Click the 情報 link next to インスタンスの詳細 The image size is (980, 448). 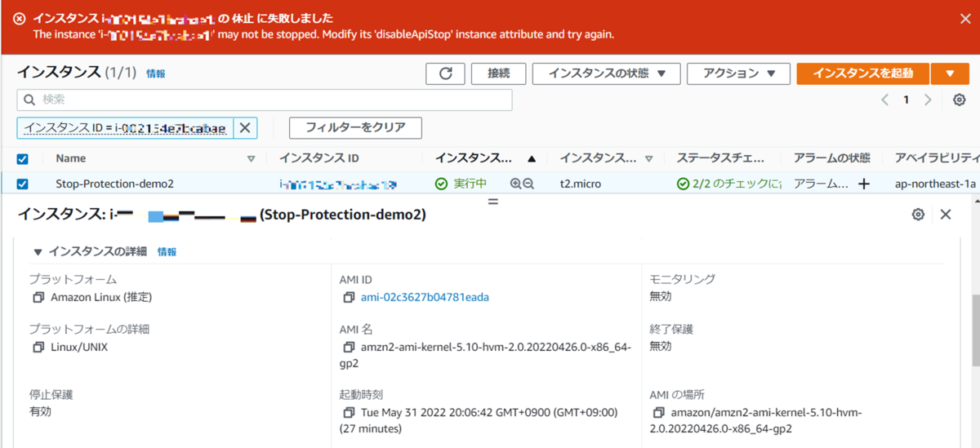[167, 252]
